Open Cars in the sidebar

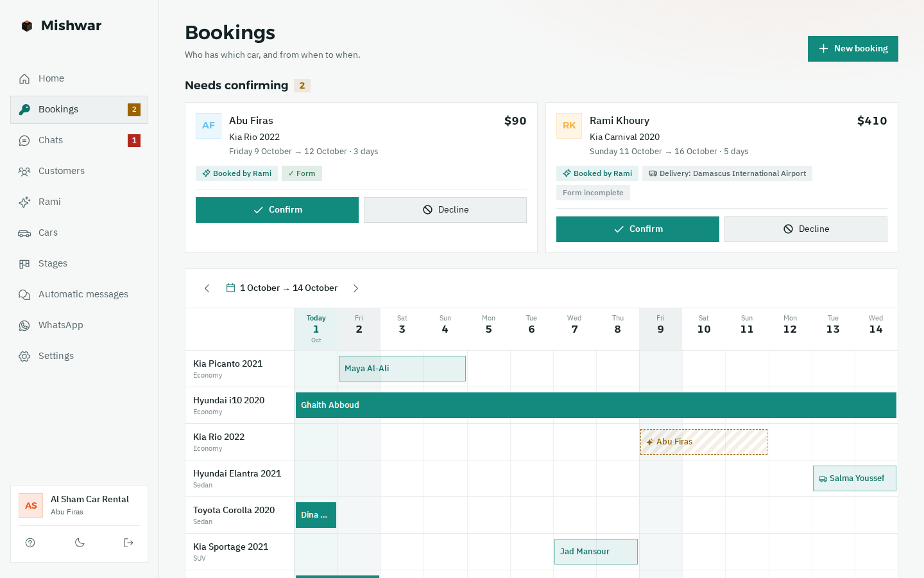pyautogui.click(x=79, y=232)
